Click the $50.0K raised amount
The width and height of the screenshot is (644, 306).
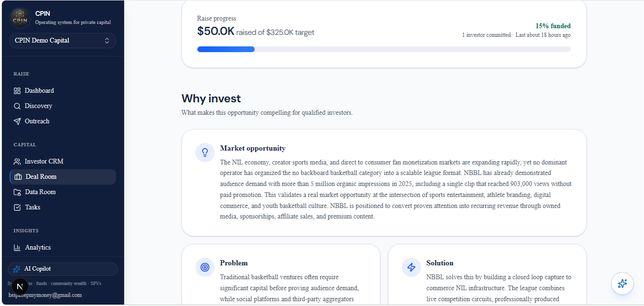[x=215, y=32]
